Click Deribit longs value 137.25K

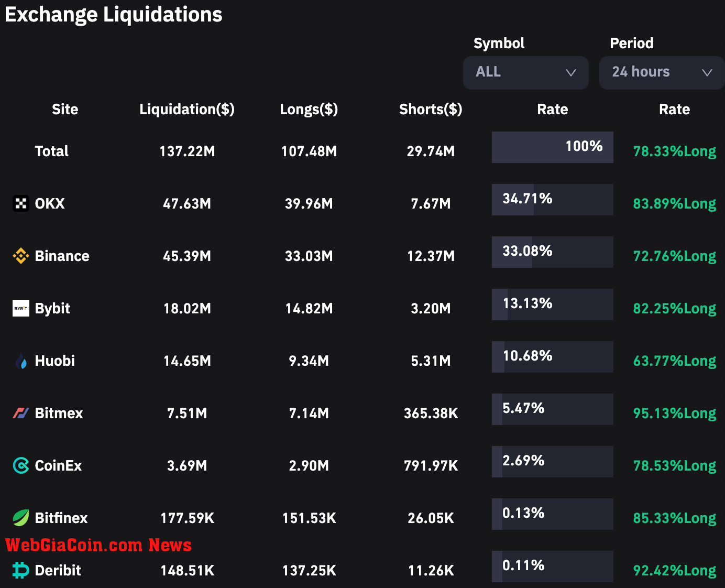coord(309,570)
